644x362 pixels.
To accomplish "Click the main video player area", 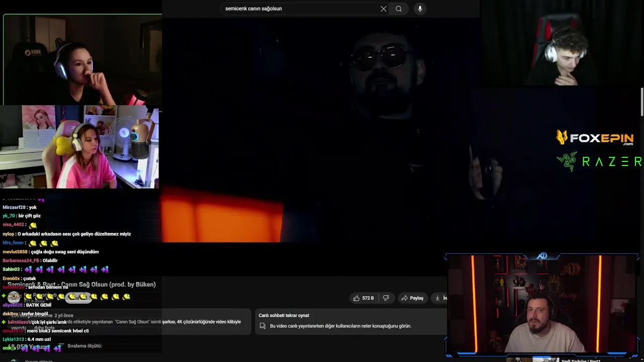I will [x=320, y=130].
